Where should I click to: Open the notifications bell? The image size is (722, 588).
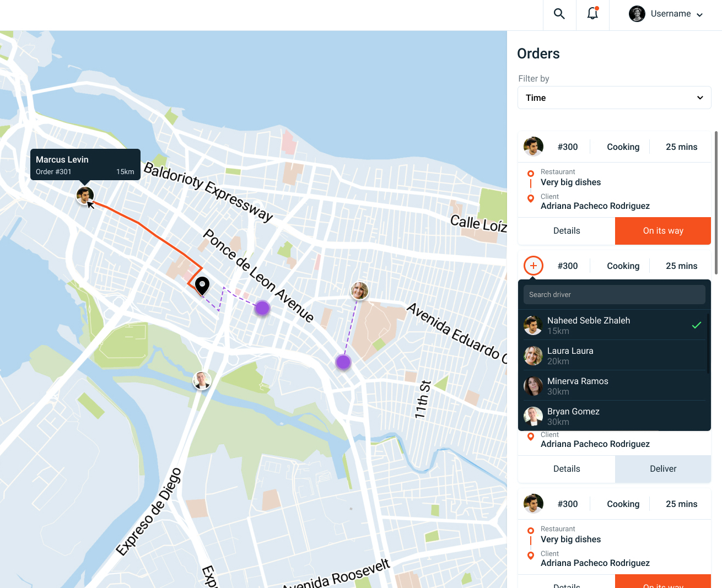click(x=592, y=14)
